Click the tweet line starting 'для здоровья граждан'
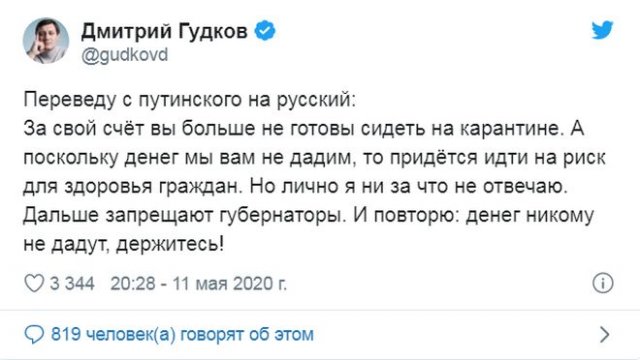Image resolution: width=640 pixels, height=360 pixels. 296,187
